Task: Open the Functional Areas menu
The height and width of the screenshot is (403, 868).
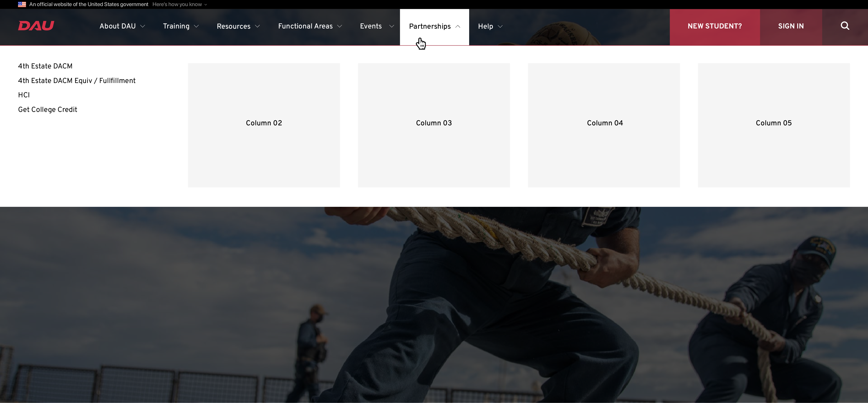Action: point(310,26)
